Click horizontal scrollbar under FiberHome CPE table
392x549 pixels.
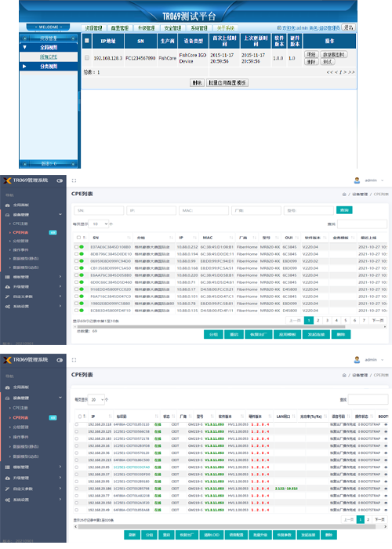click(x=211, y=327)
